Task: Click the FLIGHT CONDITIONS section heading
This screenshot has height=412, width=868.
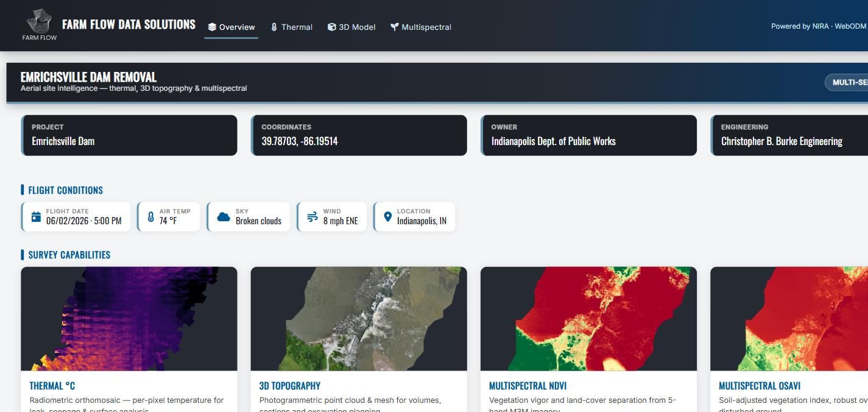Action: click(66, 190)
